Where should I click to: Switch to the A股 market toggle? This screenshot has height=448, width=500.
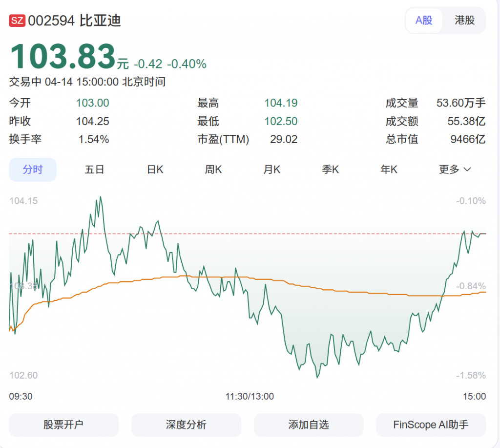pos(424,21)
